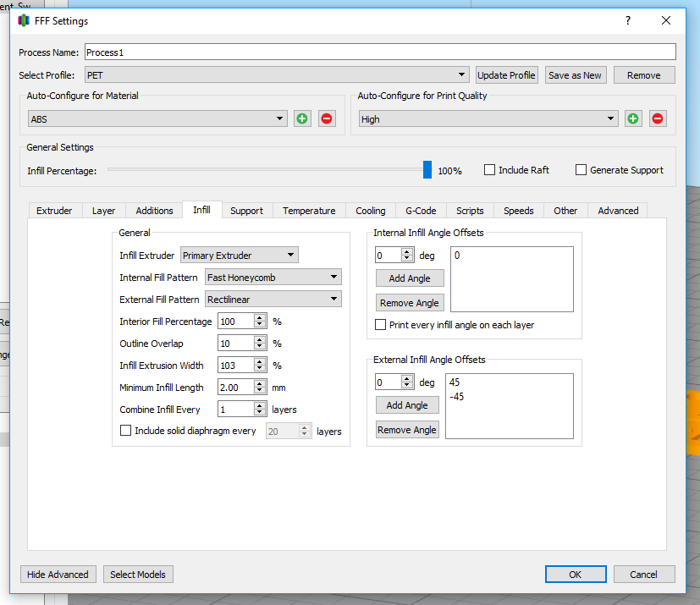
Task: Click the Infill Extrusion Width value field
Action: 236,366
